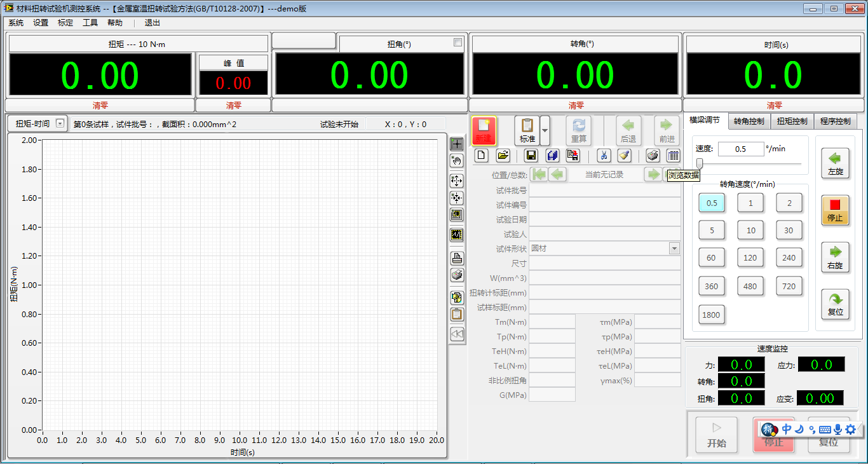Expand the 标准 dropdown arrow

coord(545,130)
